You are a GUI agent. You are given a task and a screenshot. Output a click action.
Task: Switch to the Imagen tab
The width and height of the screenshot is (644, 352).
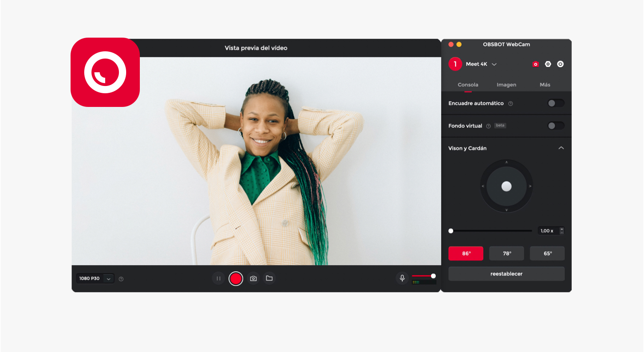506,85
